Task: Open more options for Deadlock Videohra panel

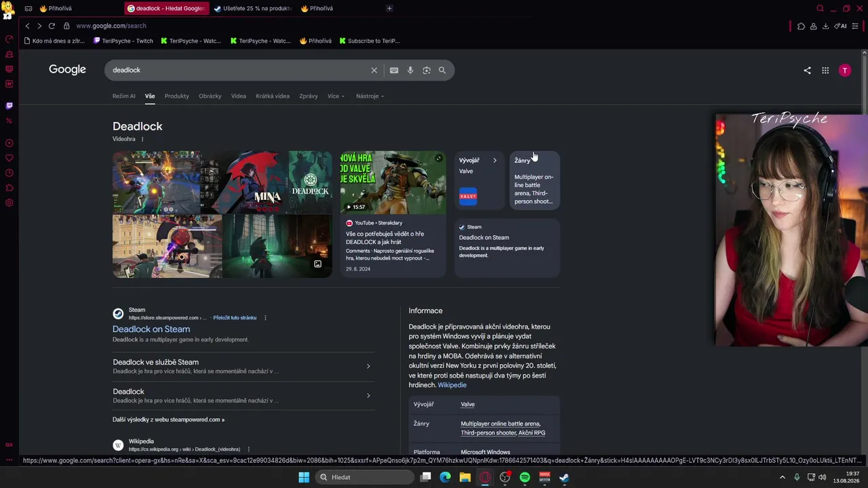Action: (142, 139)
